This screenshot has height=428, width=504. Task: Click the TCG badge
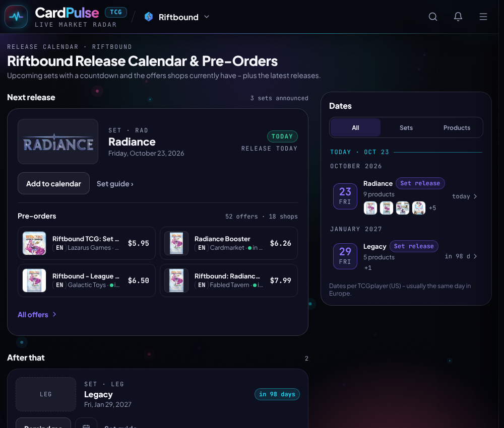click(116, 12)
